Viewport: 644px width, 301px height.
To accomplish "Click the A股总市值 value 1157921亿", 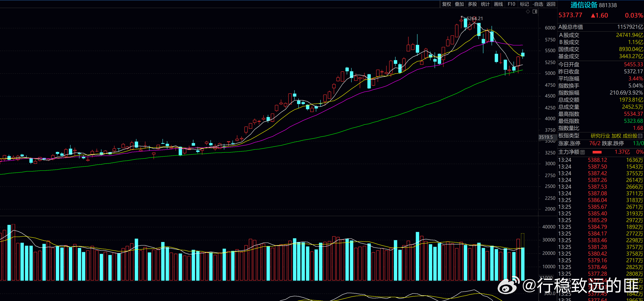I will (x=630, y=27).
